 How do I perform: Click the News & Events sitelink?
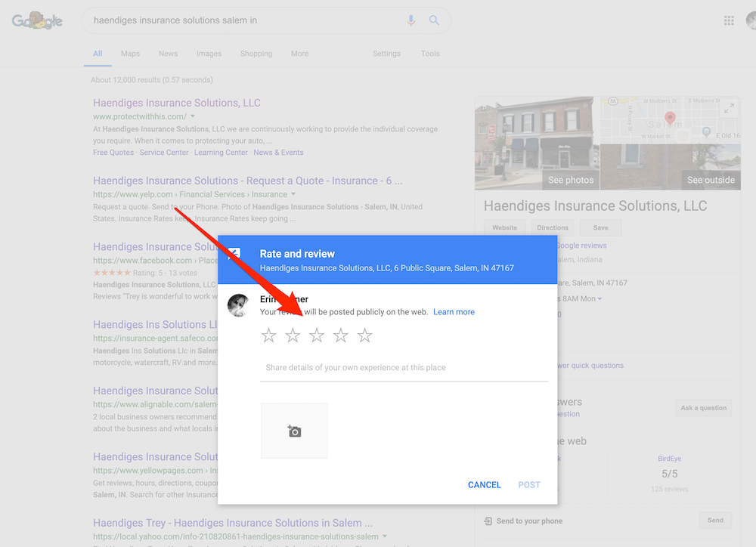278,153
